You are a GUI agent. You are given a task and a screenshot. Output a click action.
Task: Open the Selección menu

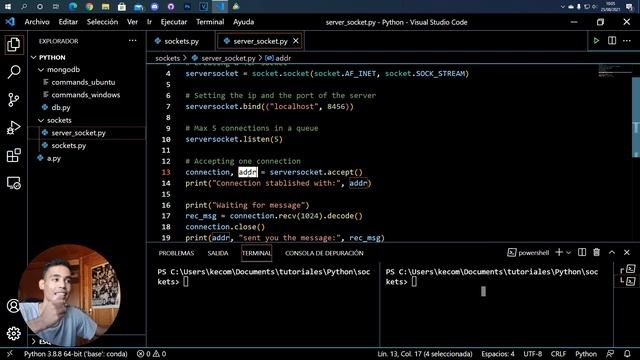102,22
